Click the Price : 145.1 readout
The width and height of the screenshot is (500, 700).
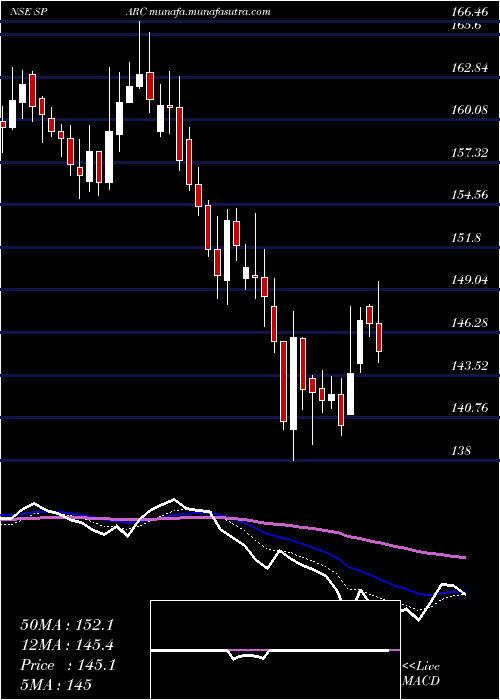67,665
